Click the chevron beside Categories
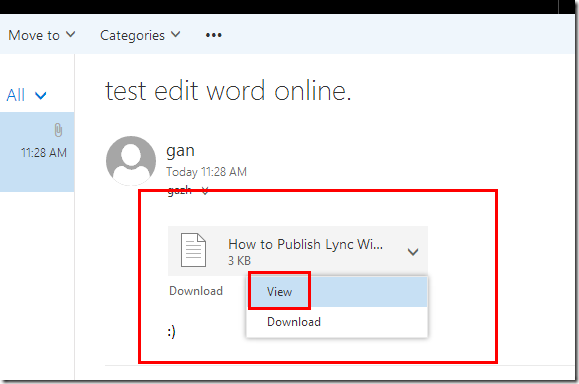This screenshot has height=384, width=579. coord(176,34)
